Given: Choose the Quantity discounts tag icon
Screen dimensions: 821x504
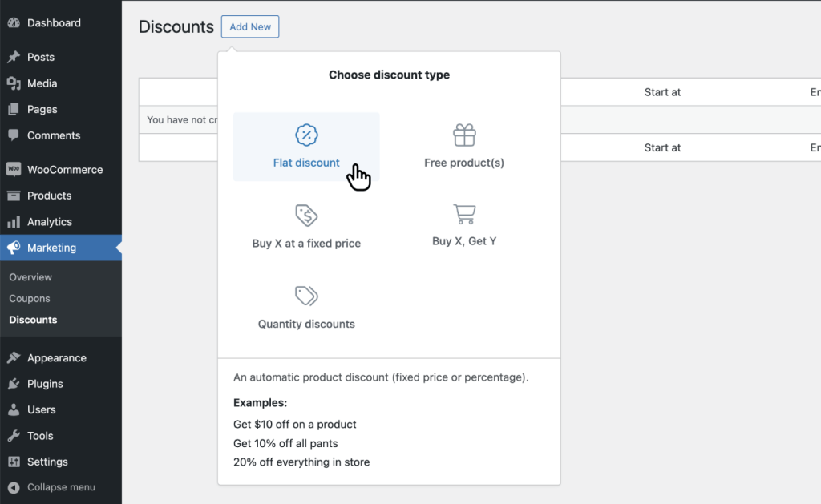Looking at the screenshot, I should [x=306, y=296].
